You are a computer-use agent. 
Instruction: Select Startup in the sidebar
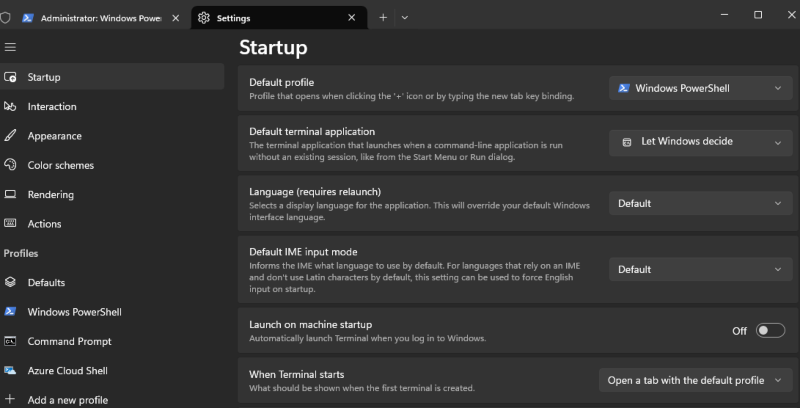coord(112,77)
